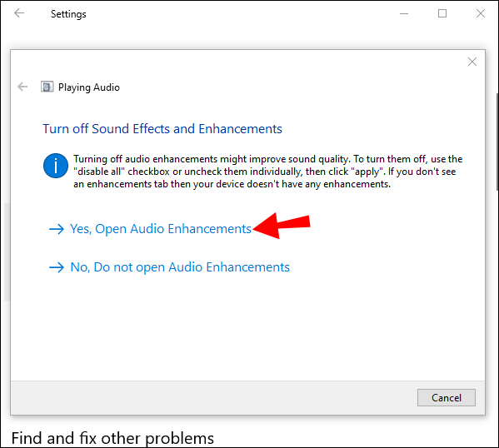Image resolution: width=499 pixels, height=448 pixels.
Task: Click the Settings window title text
Action: (x=68, y=14)
